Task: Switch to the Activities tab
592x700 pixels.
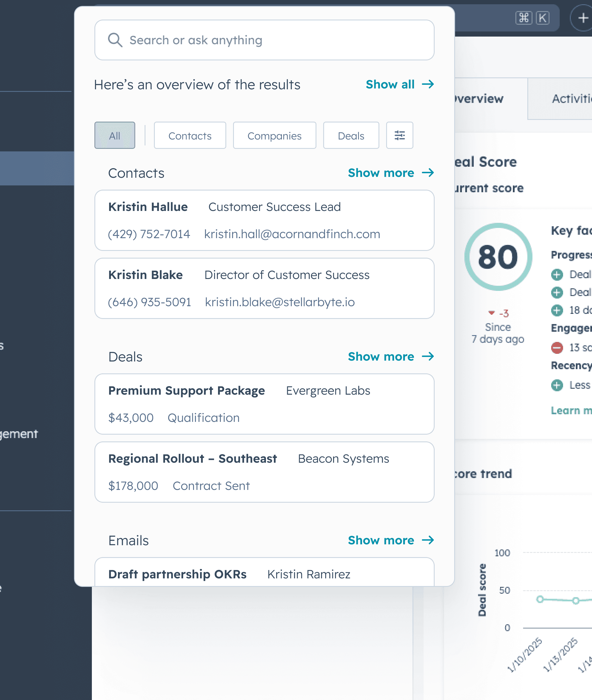Action: 570,99
